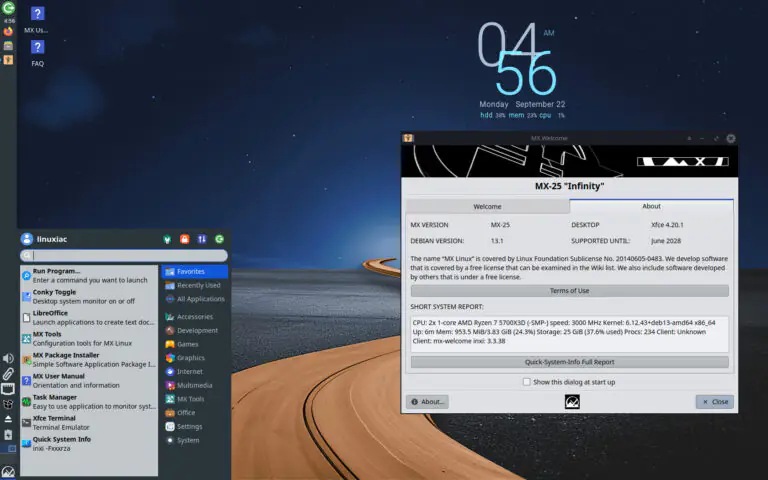Launch Firefox from the left panel
Screen dimensions: 768x480
pos(8,32)
